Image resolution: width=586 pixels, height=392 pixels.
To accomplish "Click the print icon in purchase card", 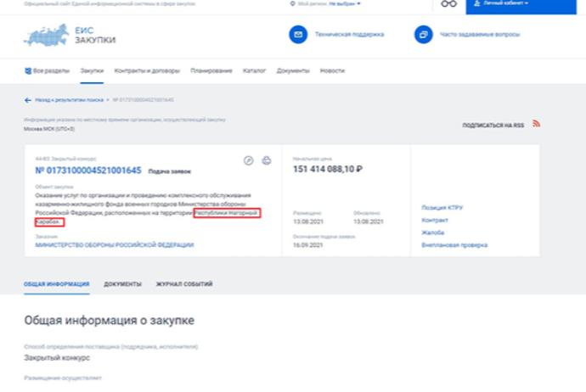I will pos(266,160).
